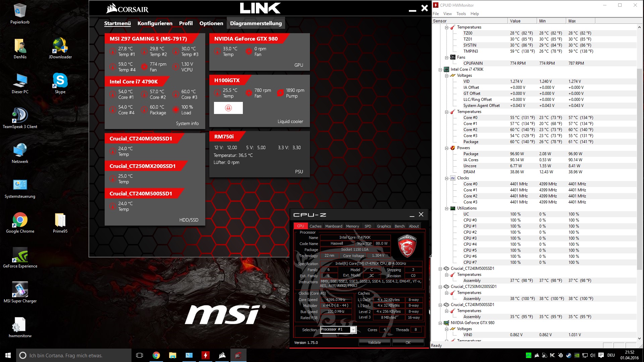Click the GTX 980 fan icon
Viewport: 644px width, 362px height.
249,52
